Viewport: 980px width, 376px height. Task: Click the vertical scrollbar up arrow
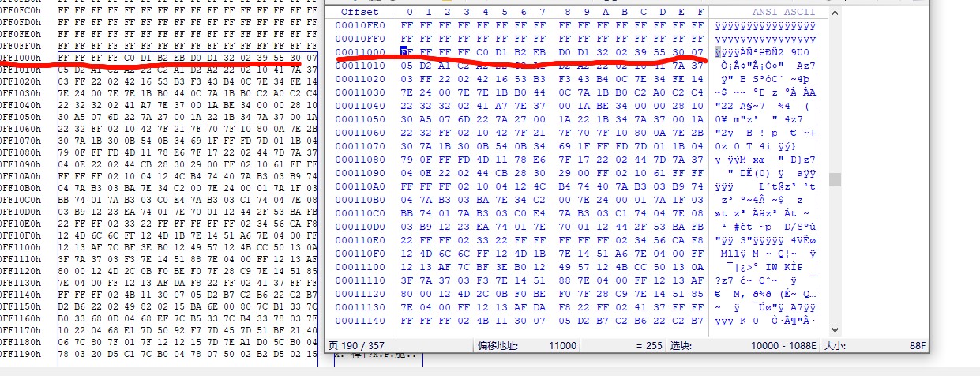pos(834,12)
